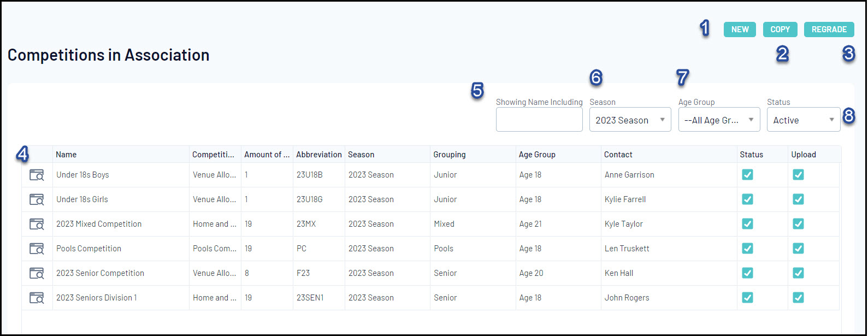Open the Under 18s Boys competition name

point(82,175)
